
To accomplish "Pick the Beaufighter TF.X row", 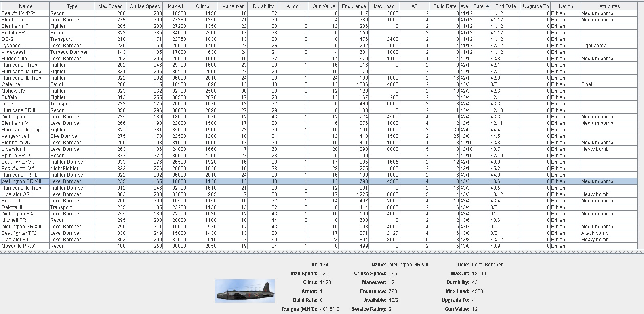I will 319,233.
